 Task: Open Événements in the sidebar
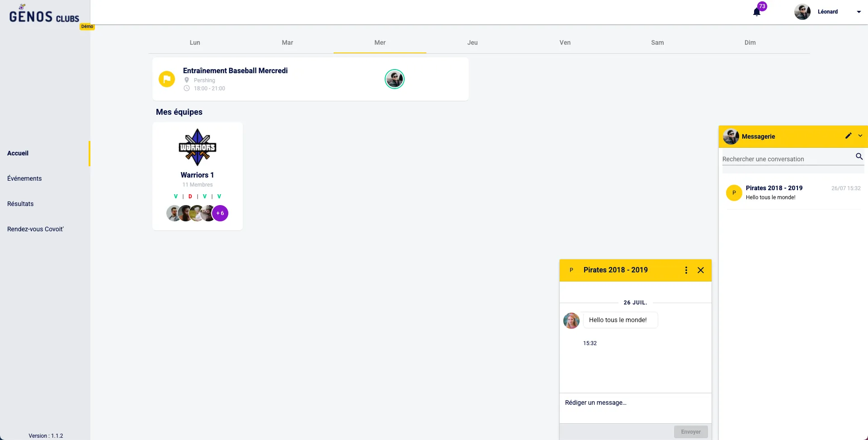(24, 178)
